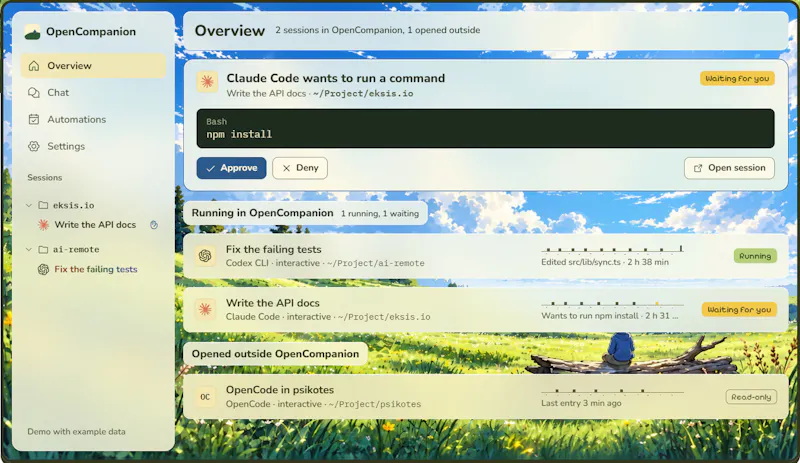
Task: Open the Fix the failing tests row title
Action: tap(273, 250)
